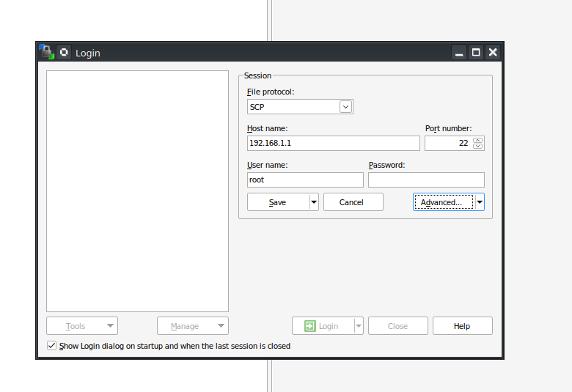Expand the Advanced button dropdown arrow

(480, 202)
